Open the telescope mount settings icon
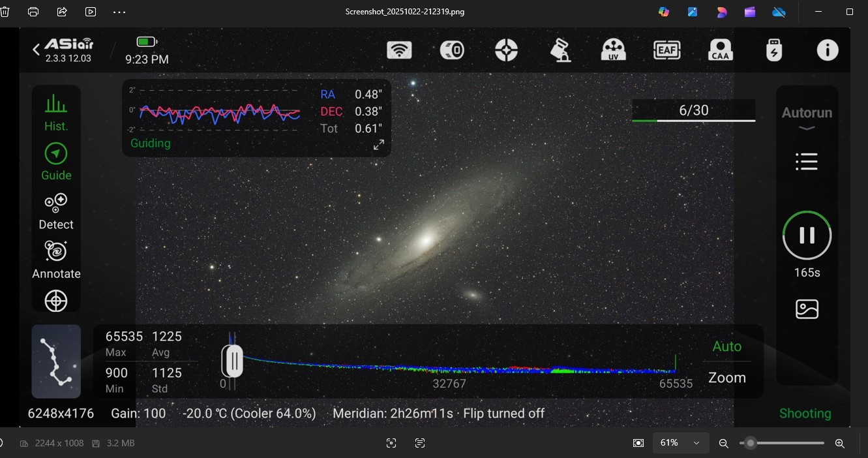This screenshot has height=458, width=868. (560, 50)
